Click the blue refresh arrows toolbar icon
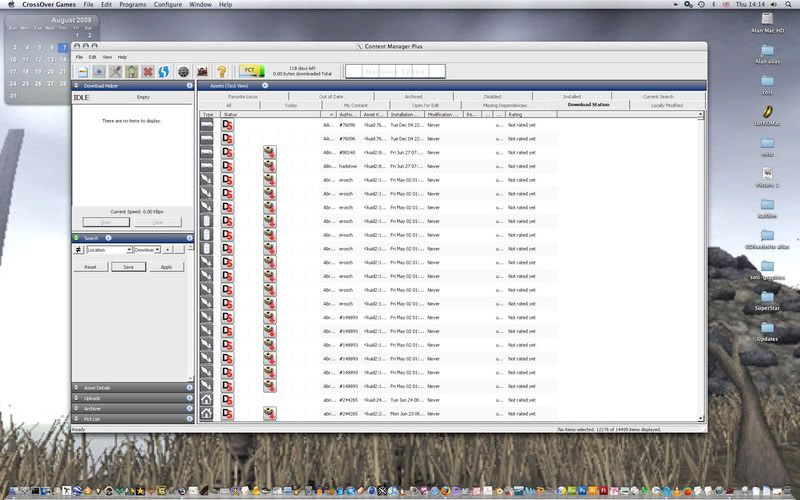Image resolution: width=800 pixels, height=500 pixels. [164, 71]
